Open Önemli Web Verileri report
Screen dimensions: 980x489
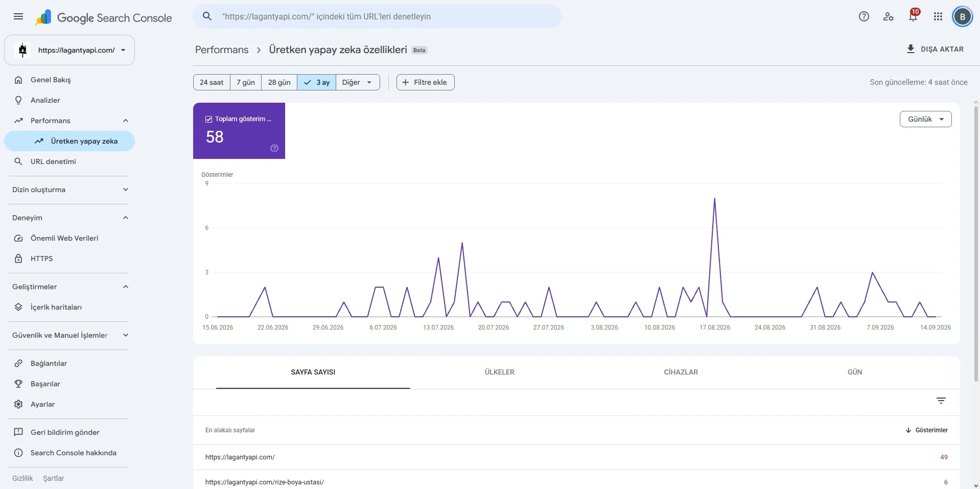coord(69,238)
